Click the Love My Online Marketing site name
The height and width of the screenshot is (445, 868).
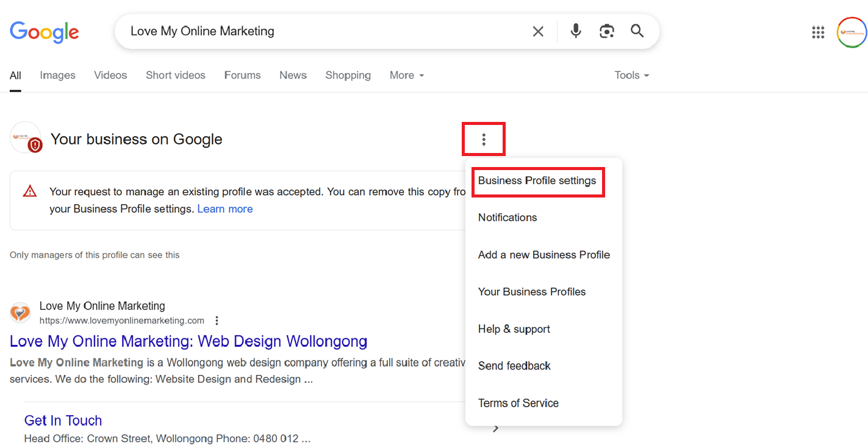[102, 306]
